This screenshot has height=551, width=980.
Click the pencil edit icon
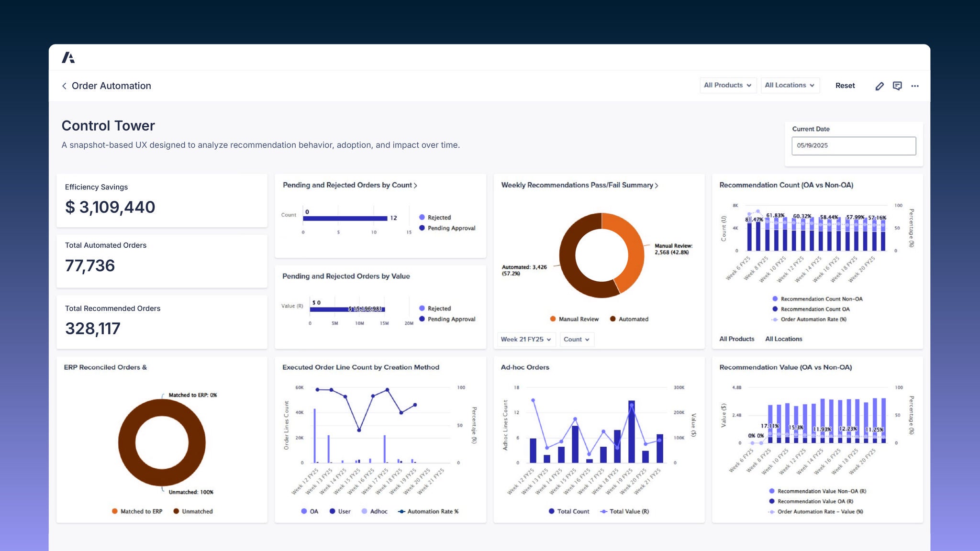(x=880, y=86)
